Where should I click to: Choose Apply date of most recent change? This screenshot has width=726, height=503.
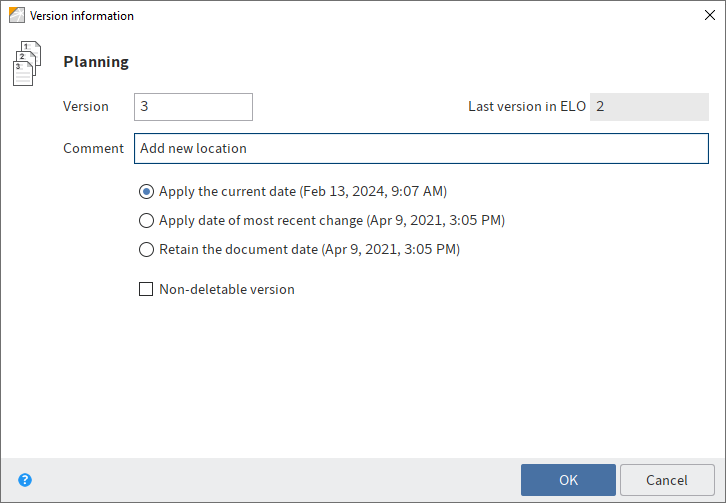coord(147,220)
